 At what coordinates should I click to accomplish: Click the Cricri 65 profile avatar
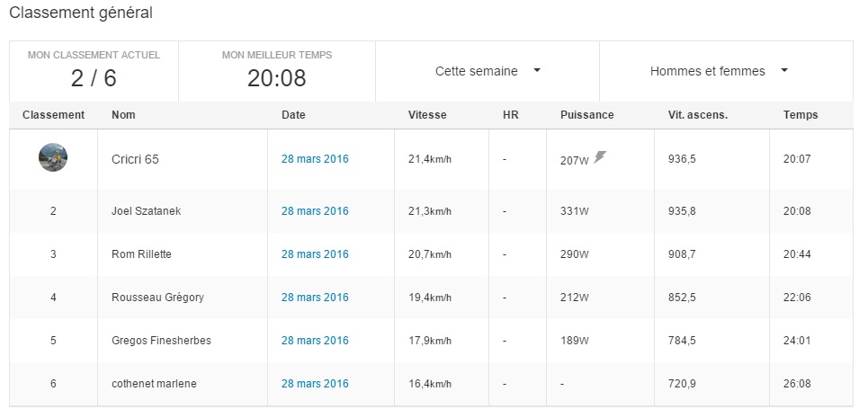tap(53, 158)
